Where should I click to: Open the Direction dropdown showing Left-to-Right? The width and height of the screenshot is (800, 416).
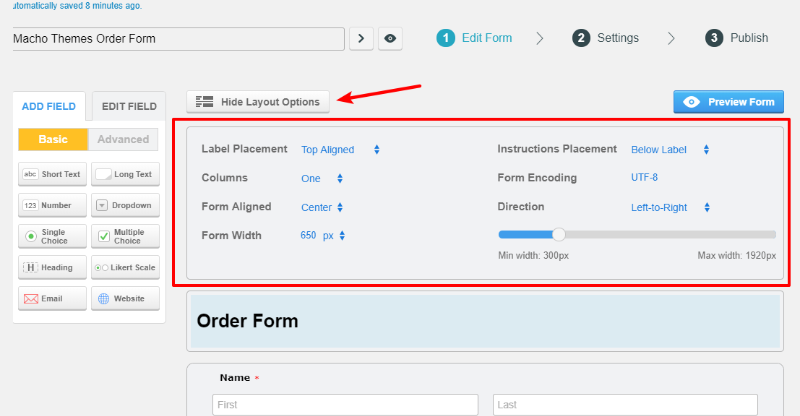(x=670, y=207)
